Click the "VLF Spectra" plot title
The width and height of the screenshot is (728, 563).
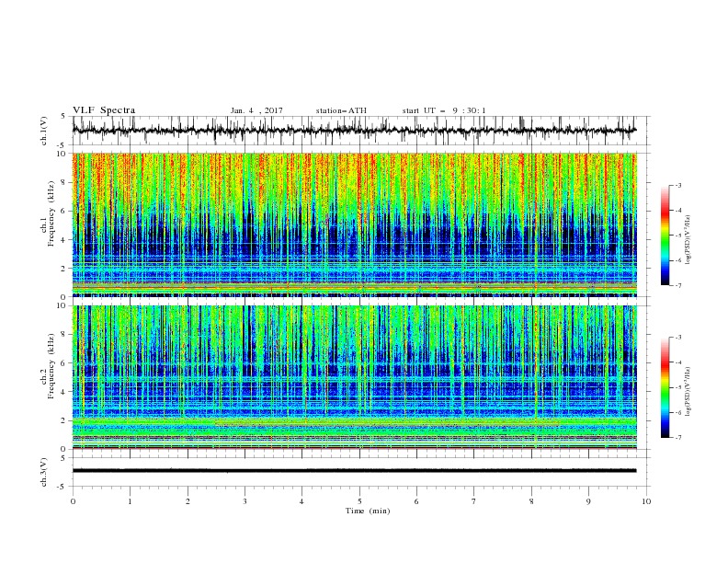[x=104, y=110]
